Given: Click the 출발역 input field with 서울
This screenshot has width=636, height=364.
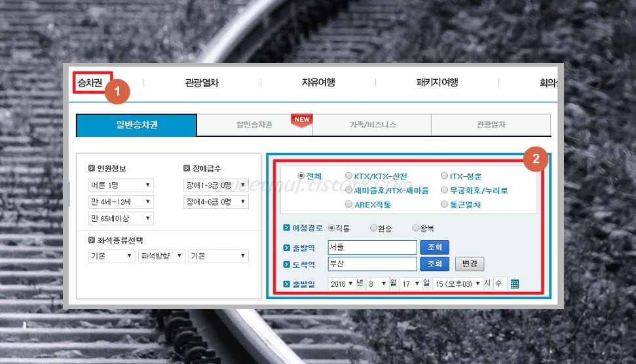Looking at the screenshot, I should point(372,247).
